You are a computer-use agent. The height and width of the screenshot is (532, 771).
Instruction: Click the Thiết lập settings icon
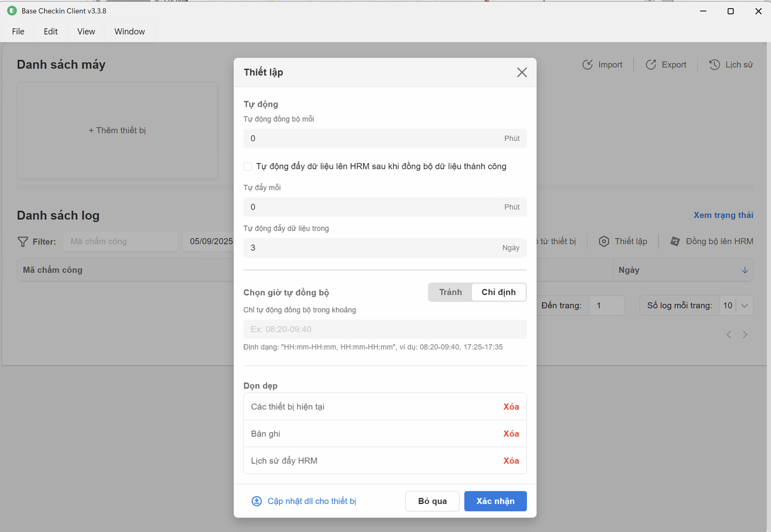pyautogui.click(x=604, y=241)
